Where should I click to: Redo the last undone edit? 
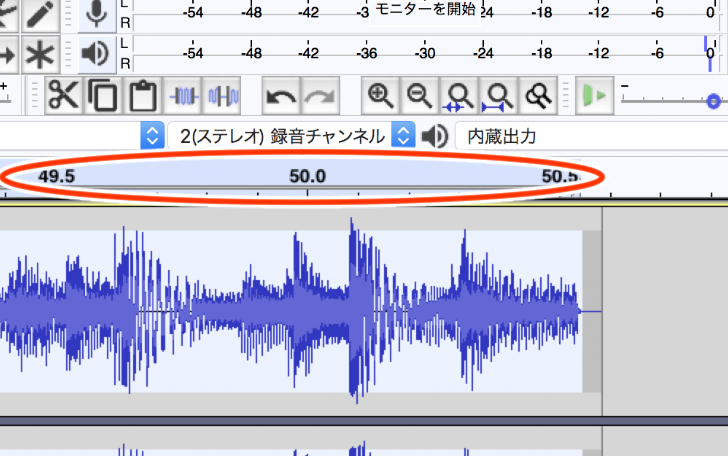coord(320,96)
